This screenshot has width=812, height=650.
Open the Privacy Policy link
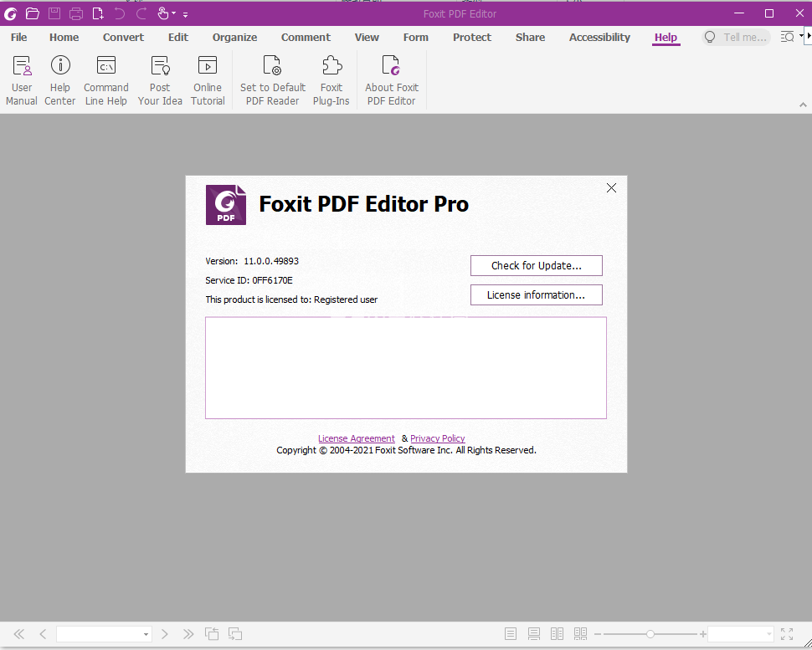tap(438, 438)
